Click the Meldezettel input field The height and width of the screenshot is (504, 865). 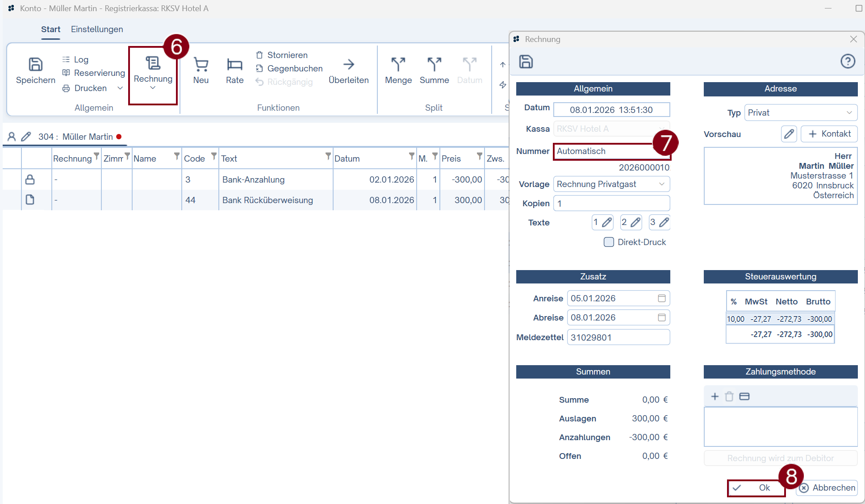pyautogui.click(x=618, y=337)
